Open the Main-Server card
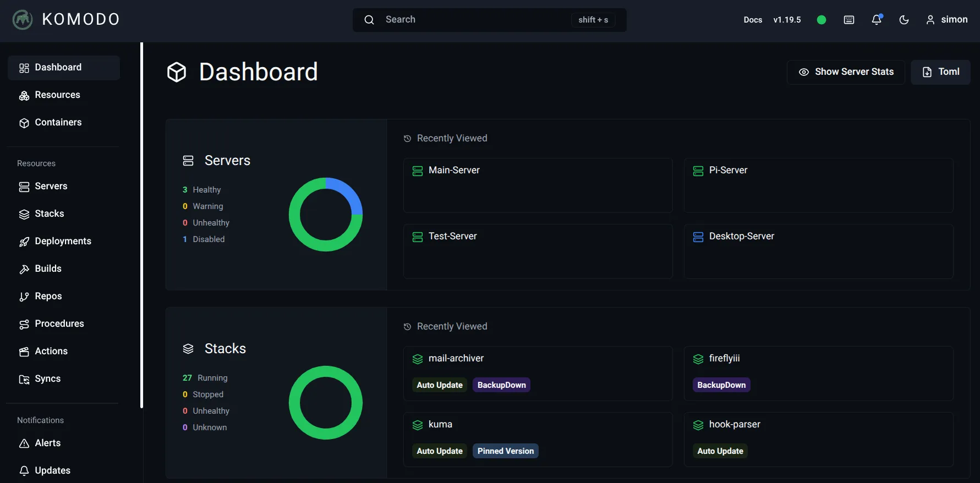Screen dimensions: 980x483 point(538,185)
